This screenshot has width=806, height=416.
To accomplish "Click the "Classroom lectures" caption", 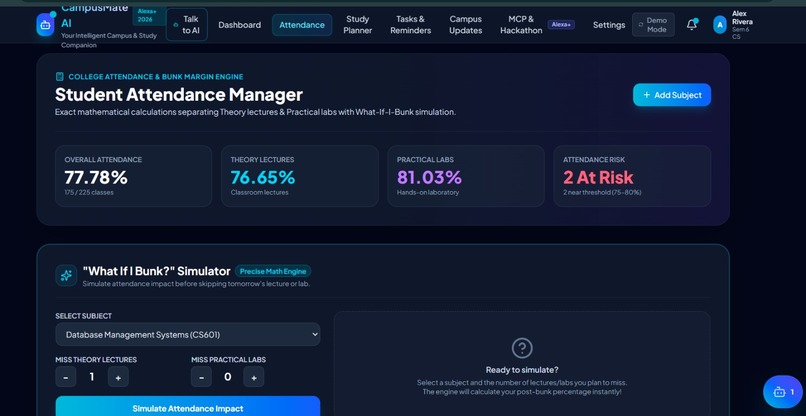I will pyautogui.click(x=260, y=192).
